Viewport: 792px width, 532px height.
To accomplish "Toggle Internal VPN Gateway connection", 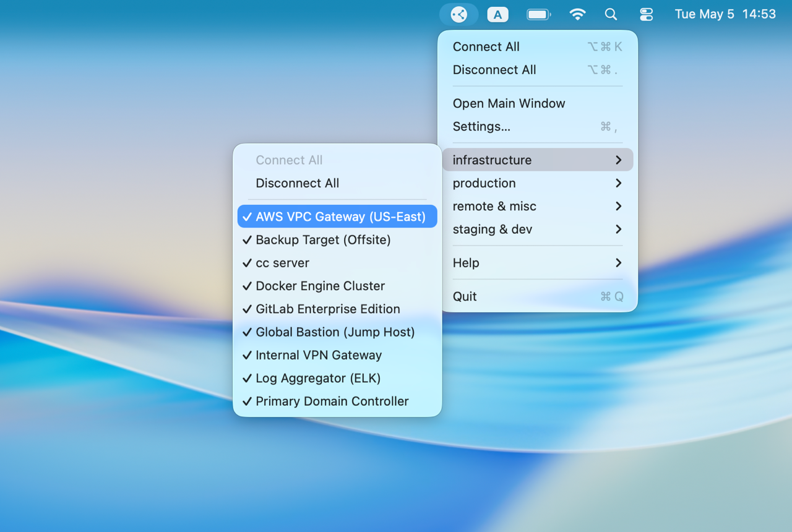I will (337, 355).
